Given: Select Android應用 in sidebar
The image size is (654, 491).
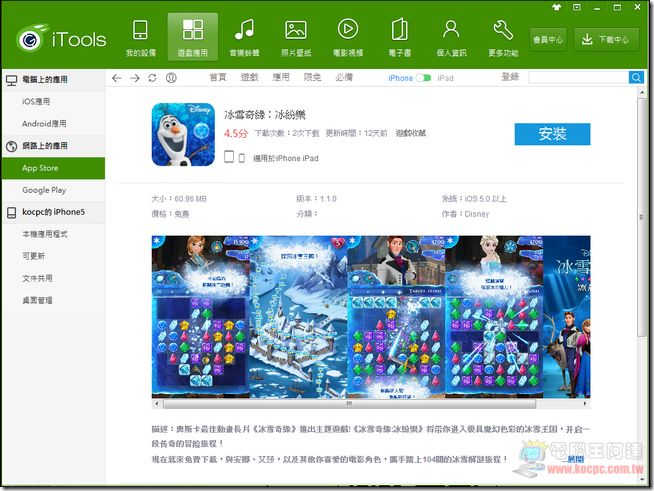Looking at the screenshot, I should click(53, 123).
